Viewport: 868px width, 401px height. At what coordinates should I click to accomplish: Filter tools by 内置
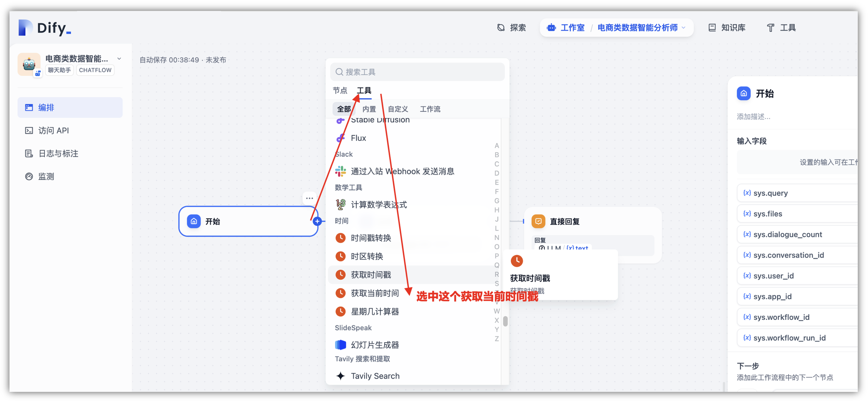(369, 109)
